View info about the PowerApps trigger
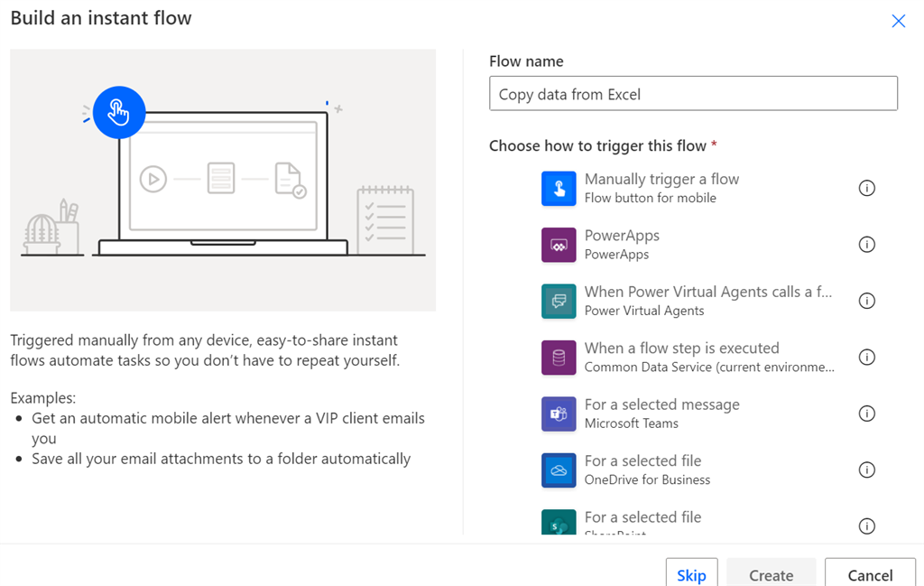The image size is (924, 586). click(867, 244)
